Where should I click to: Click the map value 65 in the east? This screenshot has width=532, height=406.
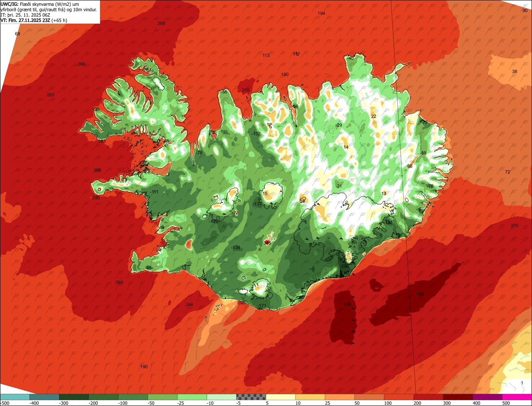(x=410, y=166)
